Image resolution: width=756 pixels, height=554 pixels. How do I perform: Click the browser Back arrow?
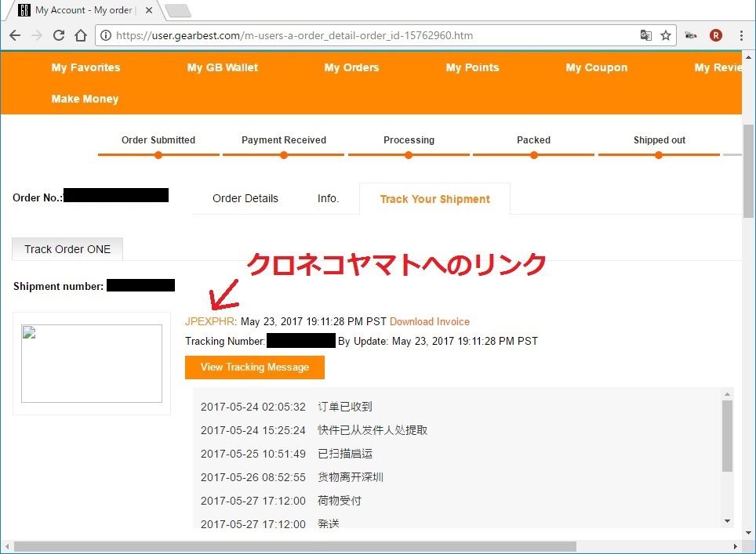pyautogui.click(x=15, y=35)
